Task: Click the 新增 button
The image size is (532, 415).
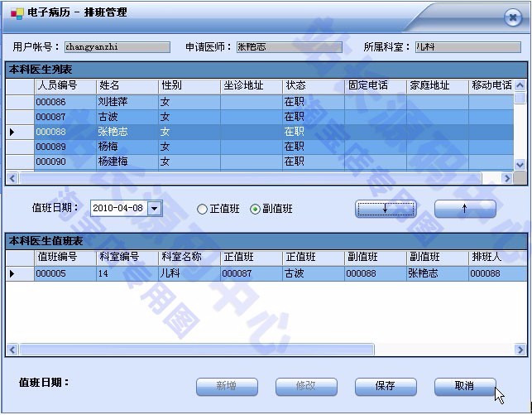Action: [226, 386]
